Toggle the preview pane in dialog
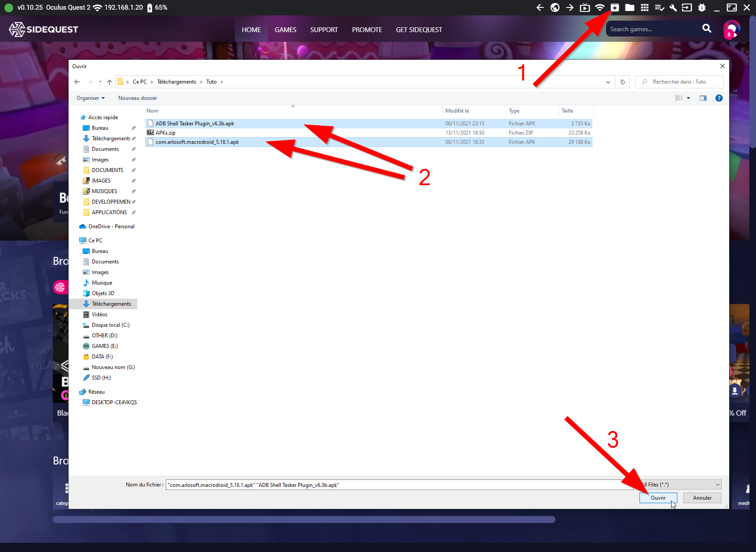Image resolution: width=756 pixels, height=552 pixels. pyautogui.click(x=703, y=98)
